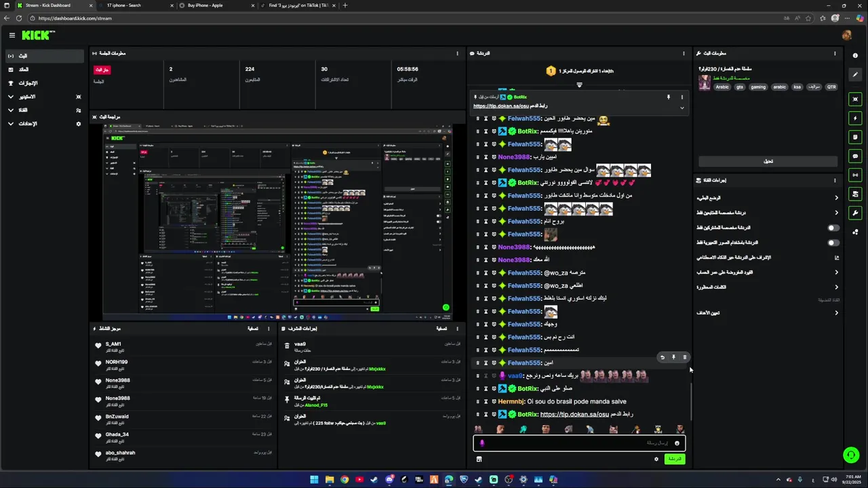The image size is (868, 488).
Task: Toggle the chat bubble panel icon
Action: click(855, 156)
